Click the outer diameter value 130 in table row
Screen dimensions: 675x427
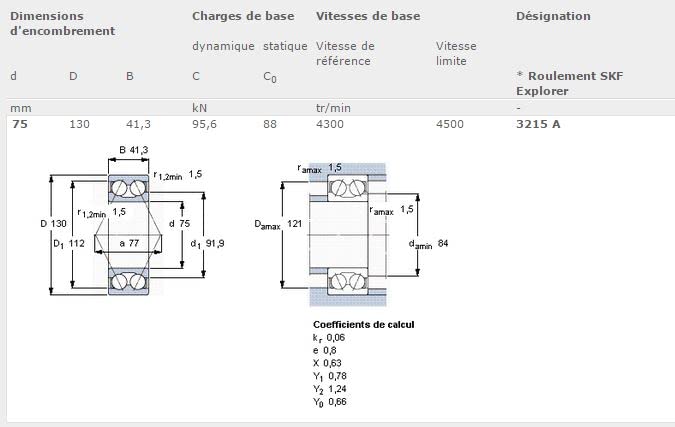78,124
